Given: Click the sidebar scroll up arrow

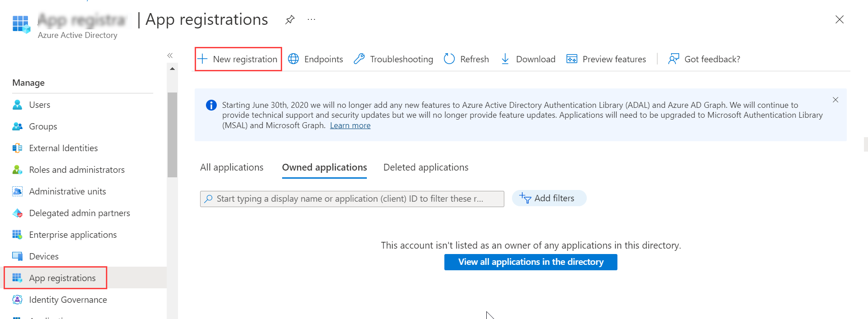Looking at the screenshot, I should click(x=172, y=69).
